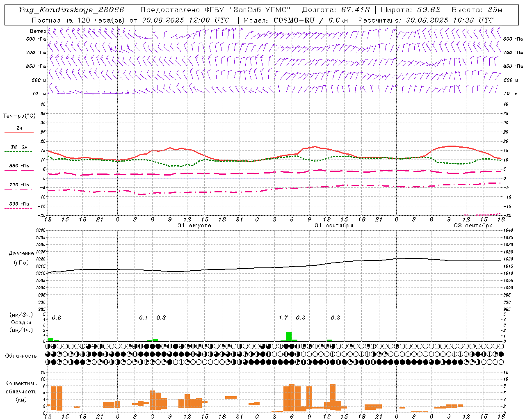This screenshot has height=420, width=525.
Task: Click the 01 сентября date label
Action: click(334, 226)
